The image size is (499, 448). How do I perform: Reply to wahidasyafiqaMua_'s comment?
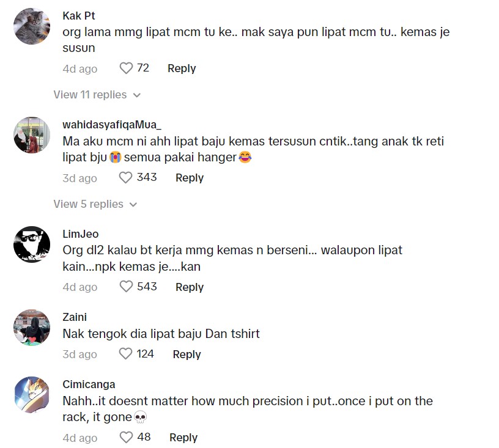189,178
